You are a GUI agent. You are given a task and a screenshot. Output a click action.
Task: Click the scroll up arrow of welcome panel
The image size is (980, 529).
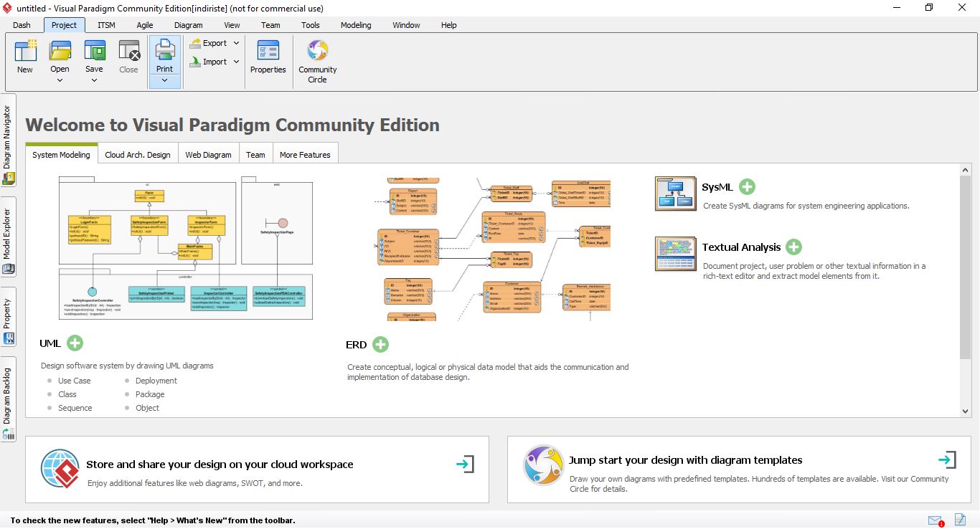[965, 170]
